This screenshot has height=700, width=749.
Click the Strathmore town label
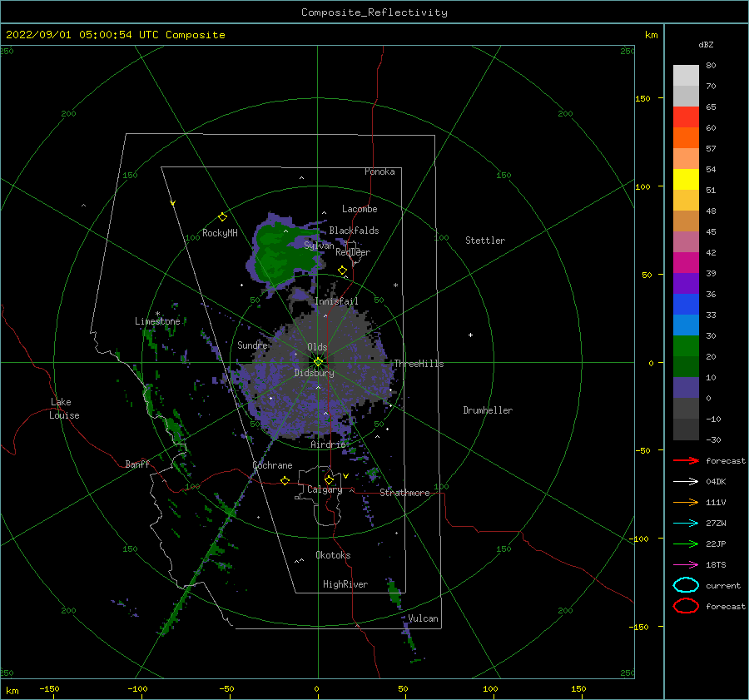[x=404, y=493]
